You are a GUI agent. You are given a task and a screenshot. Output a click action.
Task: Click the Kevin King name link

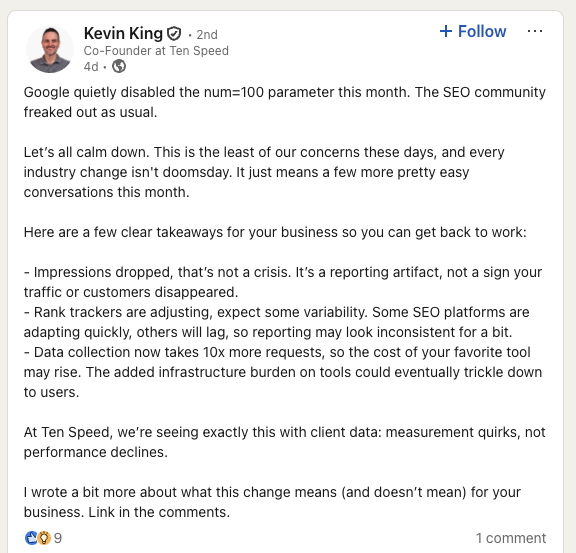pyautogui.click(x=123, y=33)
